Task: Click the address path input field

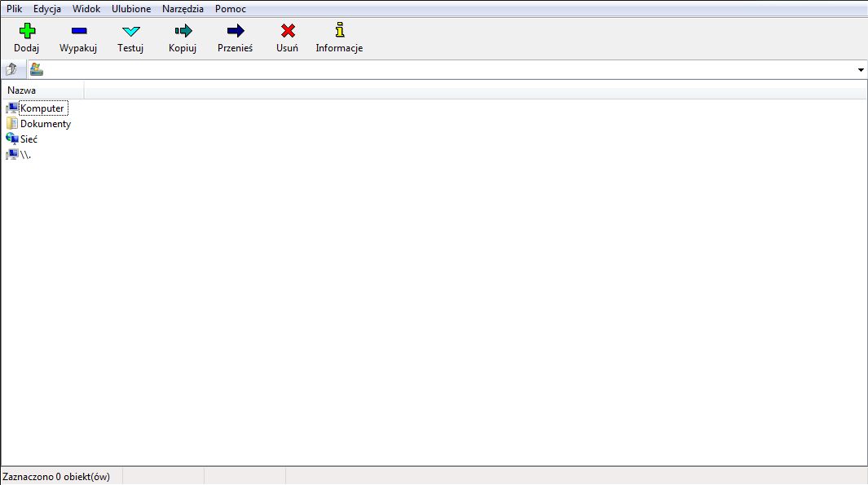Action: (449, 70)
